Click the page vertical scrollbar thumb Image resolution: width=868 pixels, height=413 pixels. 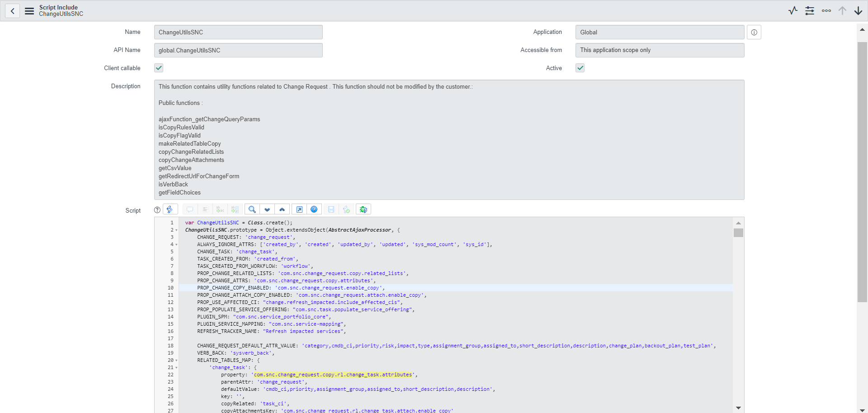tap(862, 172)
